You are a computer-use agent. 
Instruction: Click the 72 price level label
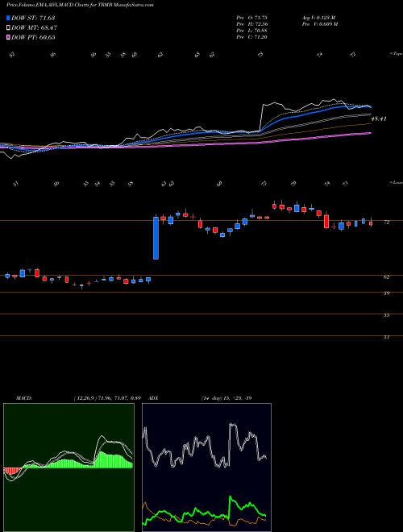point(386,222)
